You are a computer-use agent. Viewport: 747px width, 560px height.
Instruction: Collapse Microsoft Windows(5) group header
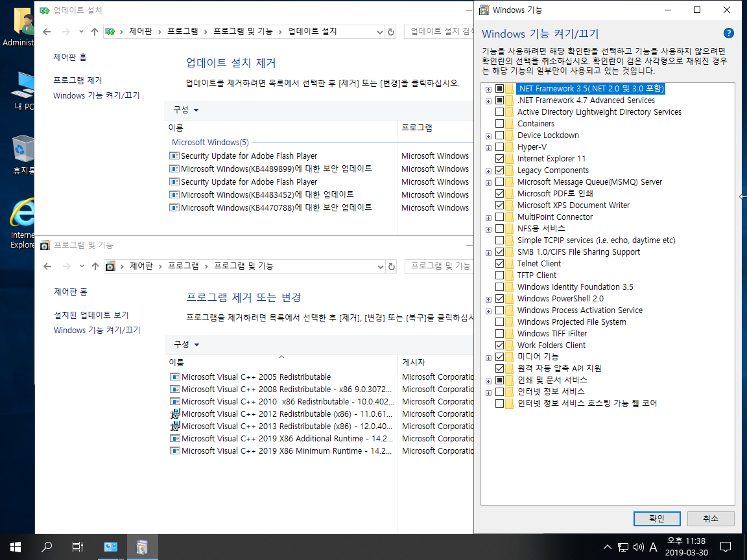pyautogui.click(x=210, y=143)
